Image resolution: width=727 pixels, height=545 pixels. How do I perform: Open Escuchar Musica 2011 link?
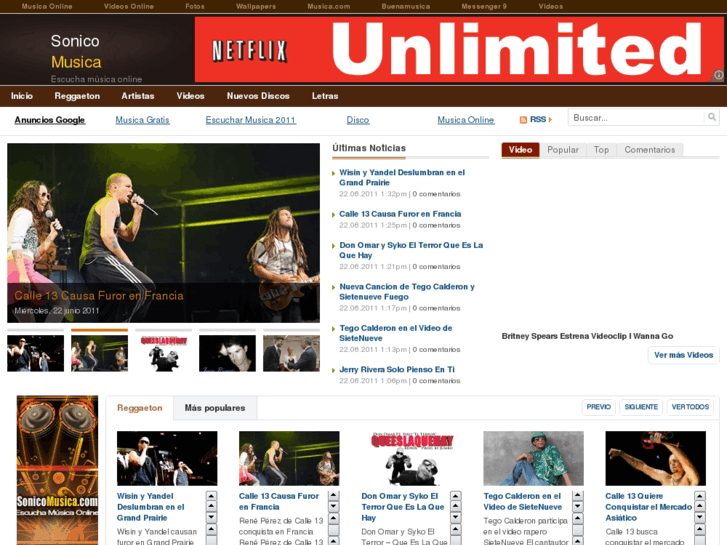pos(250,120)
